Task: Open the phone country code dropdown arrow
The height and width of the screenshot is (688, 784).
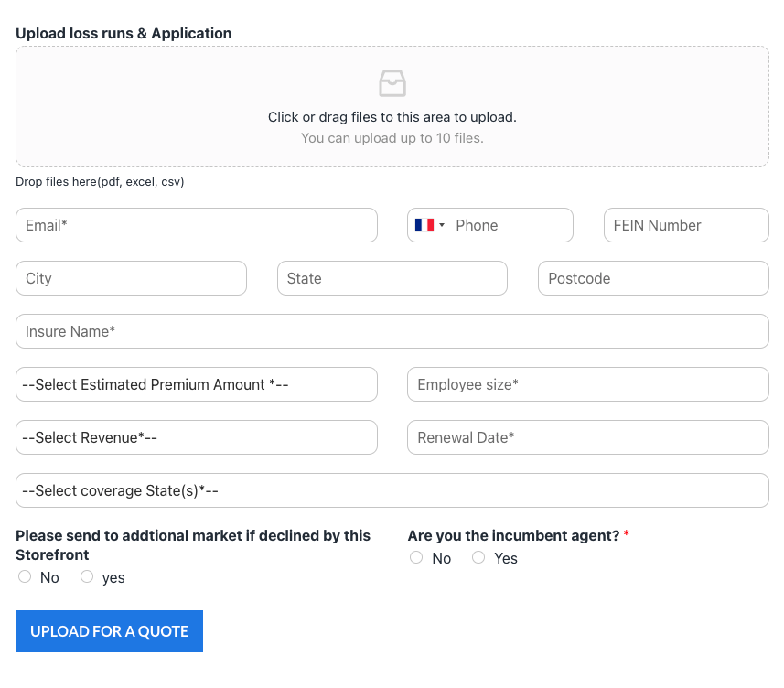Action: pyautogui.click(x=442, y=225)
